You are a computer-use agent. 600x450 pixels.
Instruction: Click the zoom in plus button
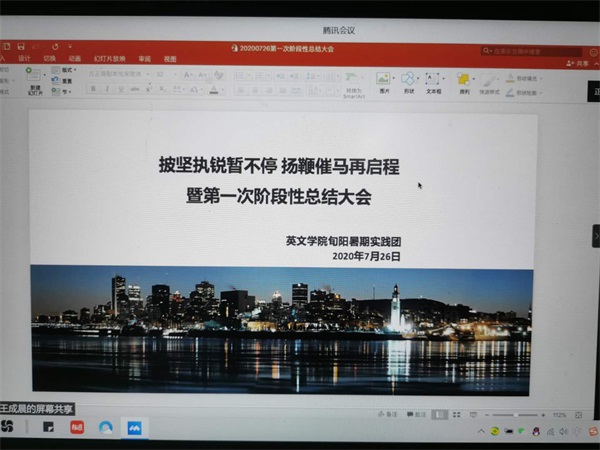543,415
